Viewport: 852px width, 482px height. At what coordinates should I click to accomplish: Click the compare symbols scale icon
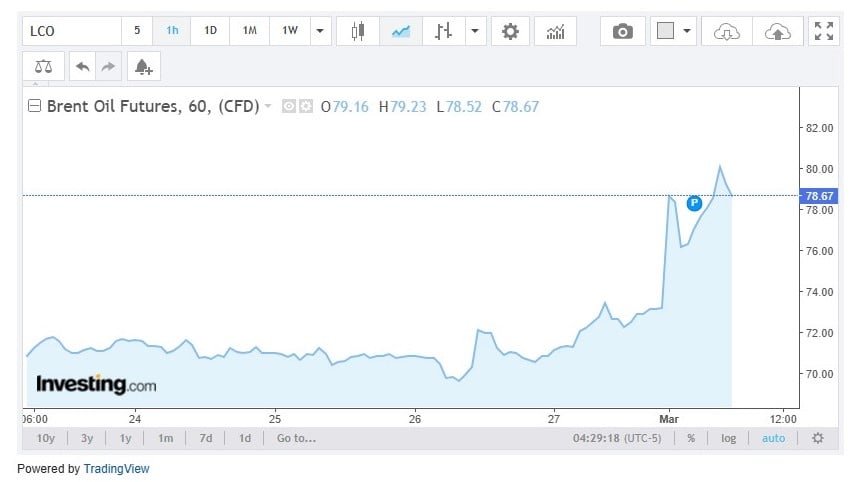44,67
